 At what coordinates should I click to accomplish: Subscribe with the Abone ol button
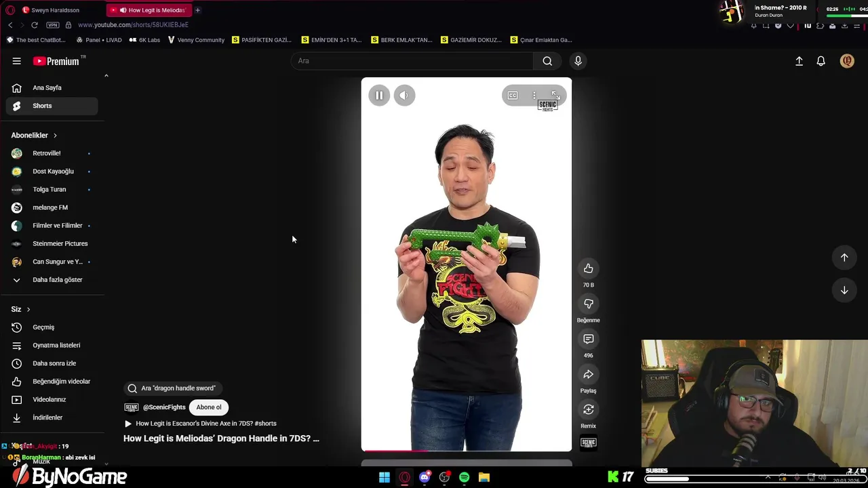click(x=209, y=407)
